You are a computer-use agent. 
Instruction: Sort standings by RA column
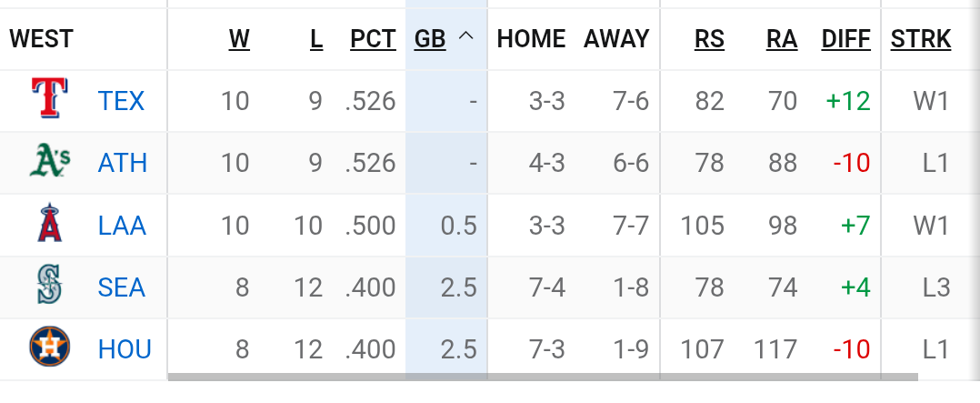pyautogui.click(x=782, y=39)
